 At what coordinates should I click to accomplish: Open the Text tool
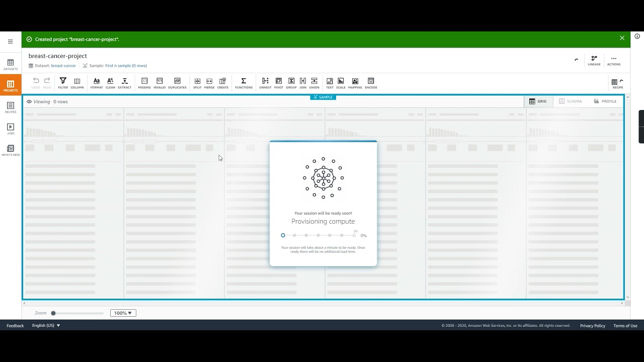[330, 83]
